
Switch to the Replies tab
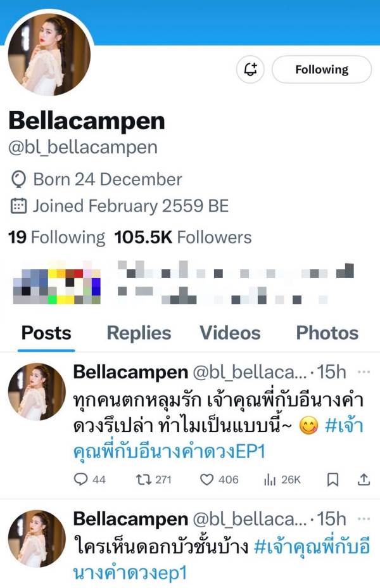pyautogui.click(x=139, y=333)
